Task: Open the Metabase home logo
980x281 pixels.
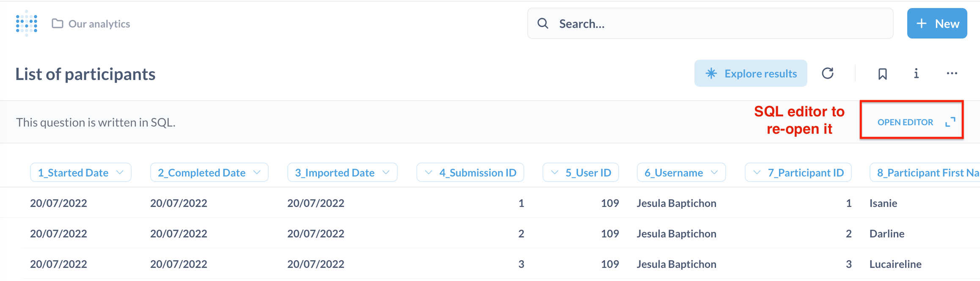Action: pyautogui.click(x=27, y=23)
